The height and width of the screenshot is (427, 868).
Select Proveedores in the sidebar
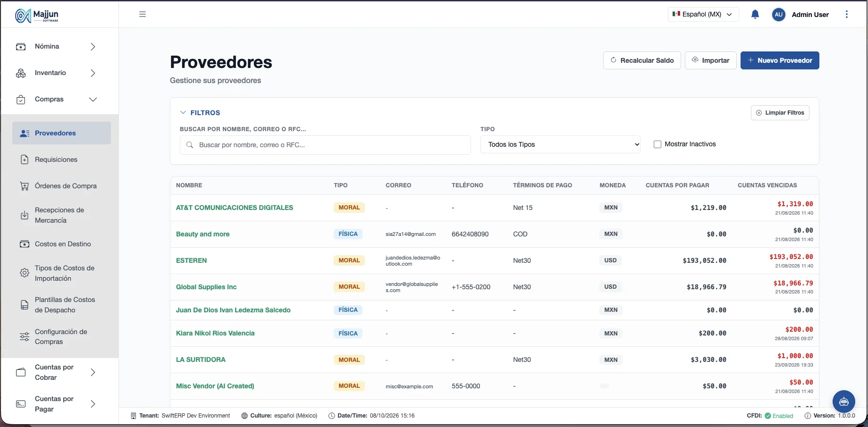(x=61, y=133)
